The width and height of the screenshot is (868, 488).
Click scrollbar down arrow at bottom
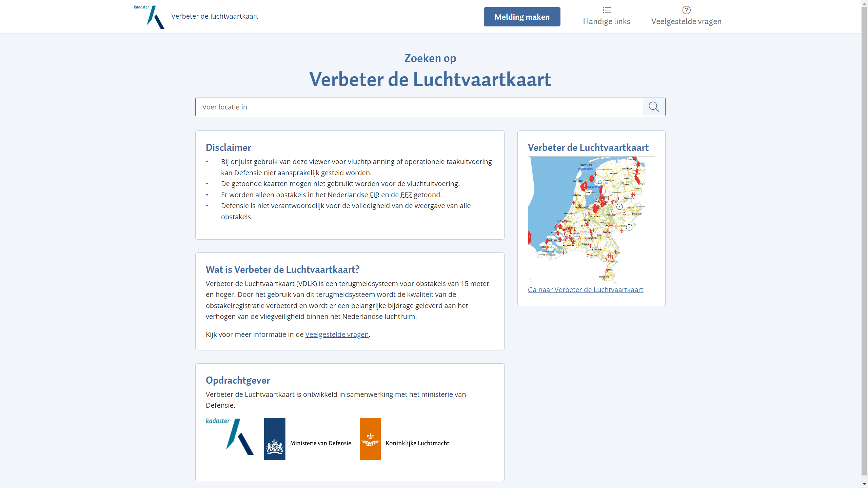(864, 484)
